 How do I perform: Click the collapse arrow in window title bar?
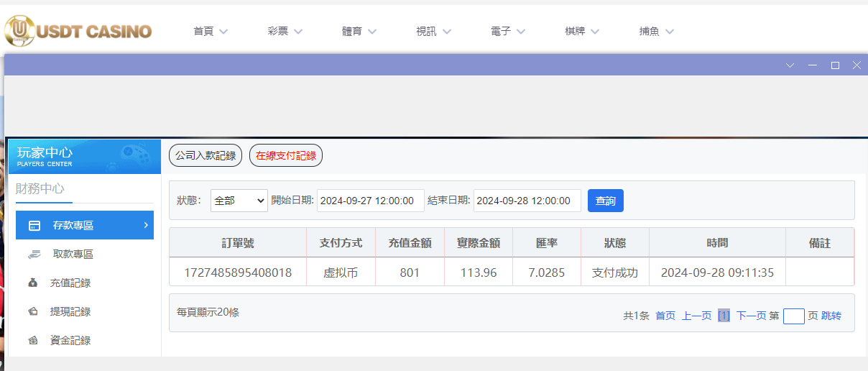(x=790, y=65)
